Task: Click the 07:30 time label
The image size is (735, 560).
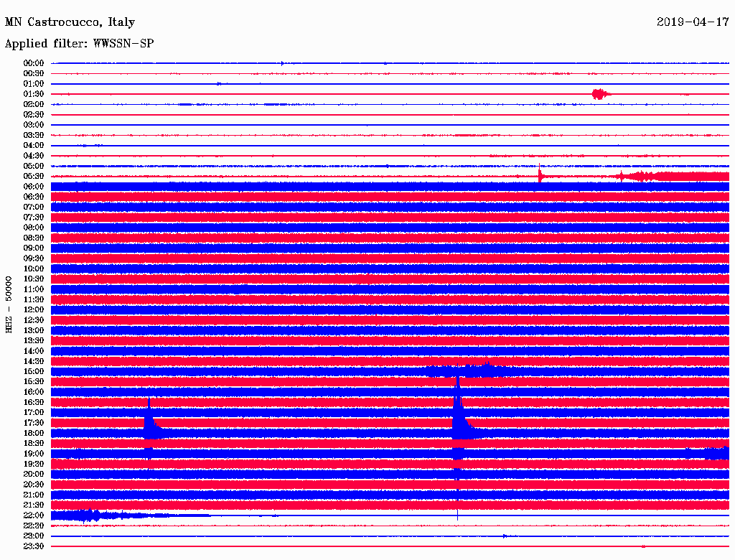Action: point(34,217)
